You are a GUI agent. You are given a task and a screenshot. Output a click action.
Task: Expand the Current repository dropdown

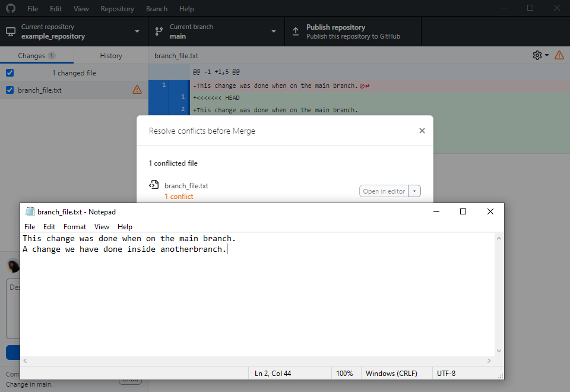74,31
